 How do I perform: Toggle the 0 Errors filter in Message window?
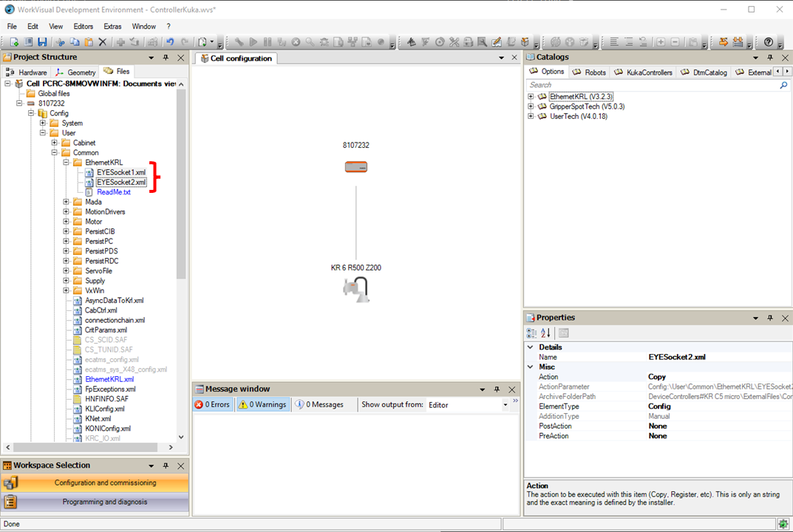[213, 404]
